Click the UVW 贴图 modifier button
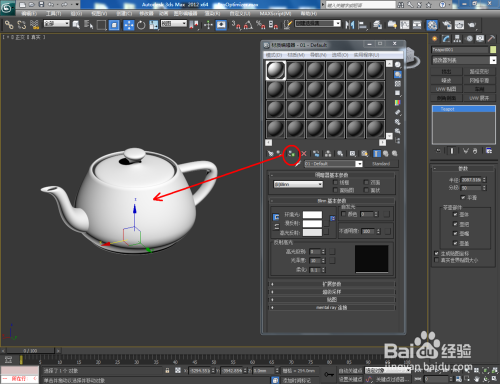The width and height of the screenshot is (500, 384). [446, 89]
